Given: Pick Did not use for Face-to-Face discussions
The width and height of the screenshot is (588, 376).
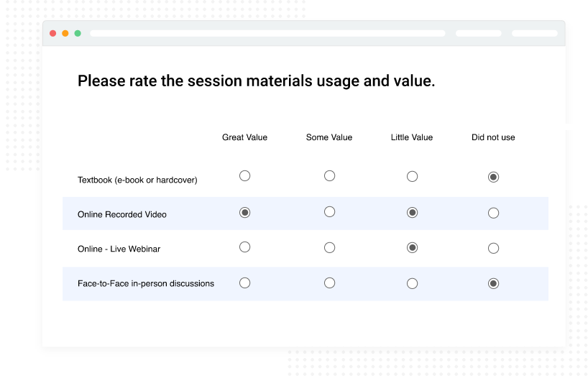Looking at the screenshot, I should pyautogui.click(x=493, y=283).
